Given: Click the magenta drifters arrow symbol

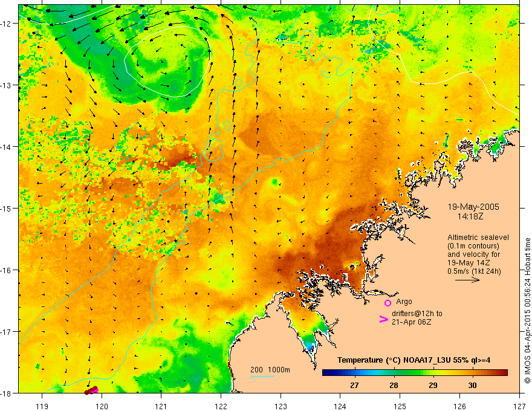Looking at the screenshot, I should (383, 319).
